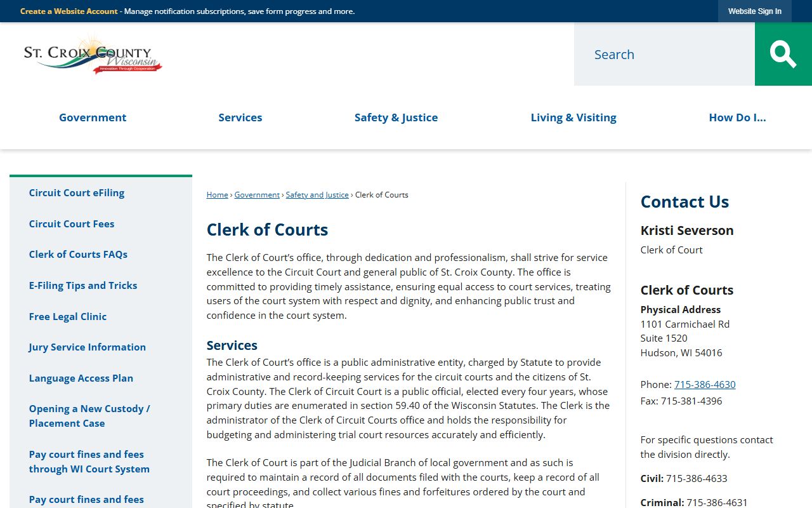Open the Government menu
Viewport: 812px width, 508px height.
(93, 117)
